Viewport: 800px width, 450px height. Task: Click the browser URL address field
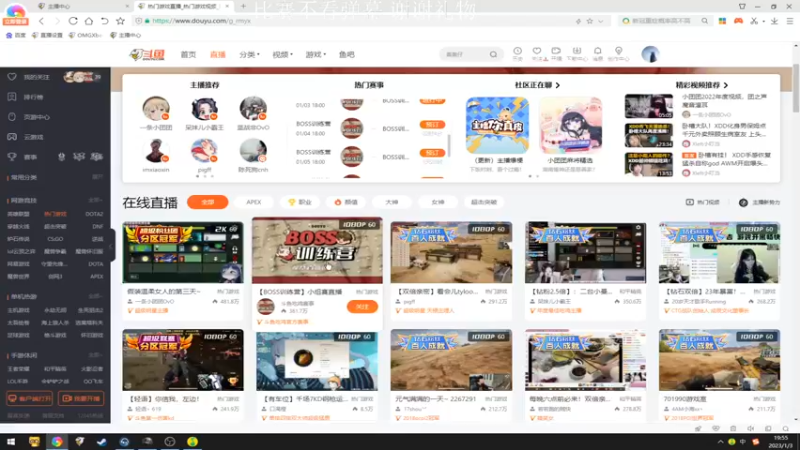tap(357, 21)
